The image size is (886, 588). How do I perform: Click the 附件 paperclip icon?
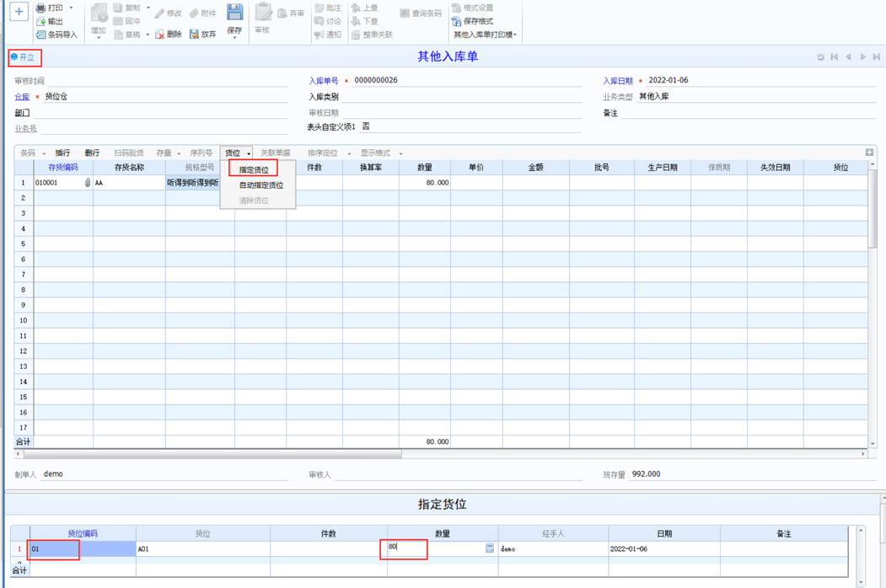(x=195, y=13)
